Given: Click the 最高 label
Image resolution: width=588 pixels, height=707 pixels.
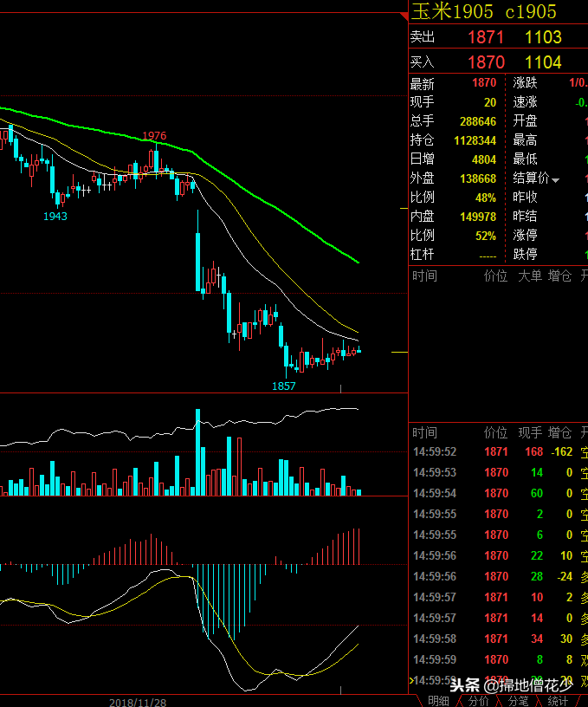Looking at the screenshot, I should (525, 140).
